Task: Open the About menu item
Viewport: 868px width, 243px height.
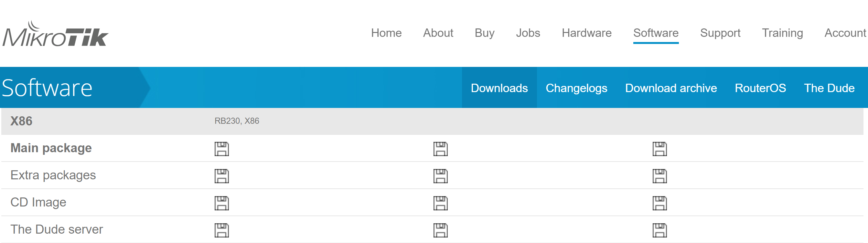Action: [x=438, y=33]
